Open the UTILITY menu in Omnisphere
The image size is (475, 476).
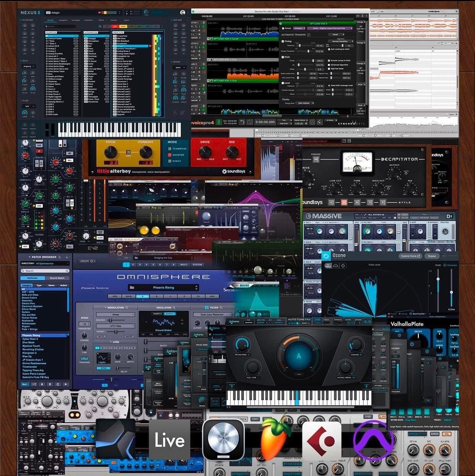click(88, 261)
